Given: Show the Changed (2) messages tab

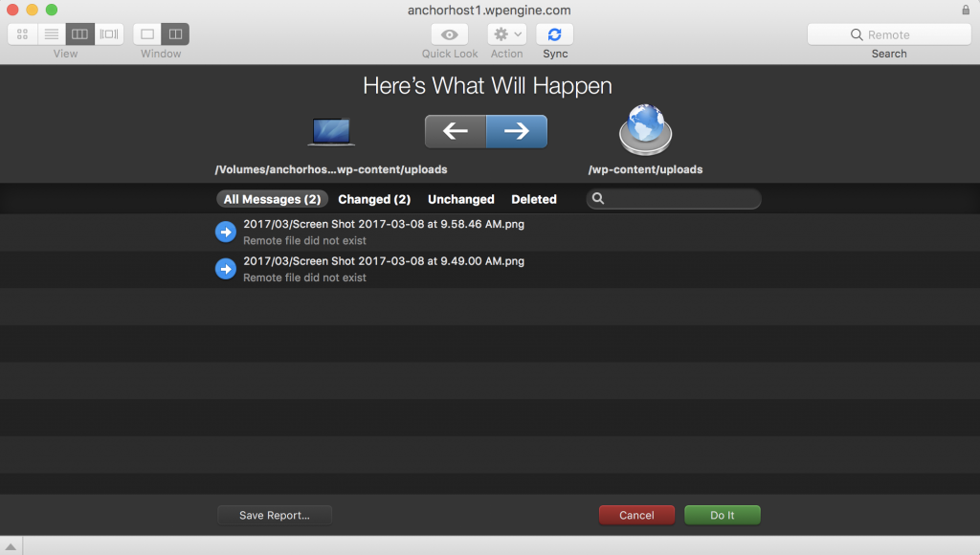Looking at the screenshot, I should coord(374,199).
